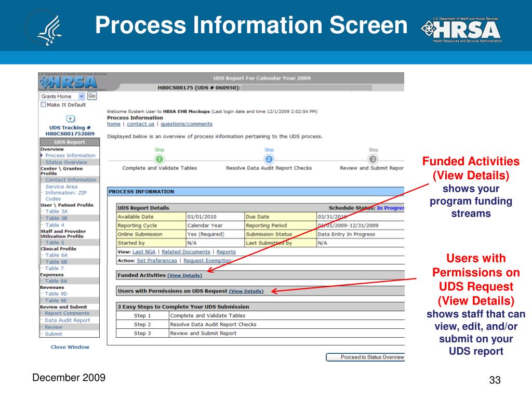The width and height of the screenshot is (532, 399).
Task: Click the 01/01/2010 Available Date value
Action: pyautogui.click(x=216, y=217)
